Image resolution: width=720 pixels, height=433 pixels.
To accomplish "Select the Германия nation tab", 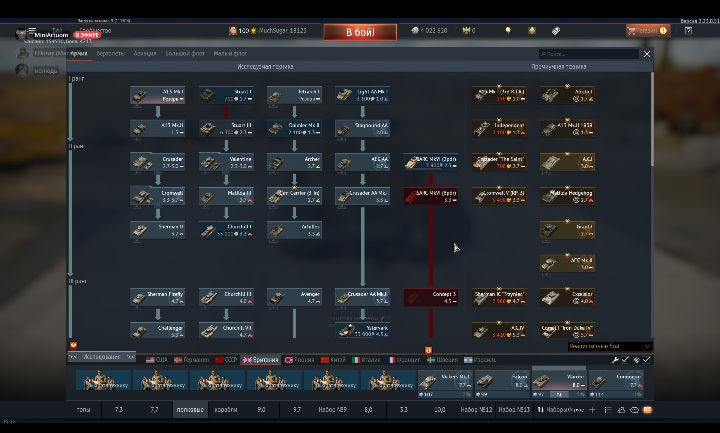I will (191, 360).
